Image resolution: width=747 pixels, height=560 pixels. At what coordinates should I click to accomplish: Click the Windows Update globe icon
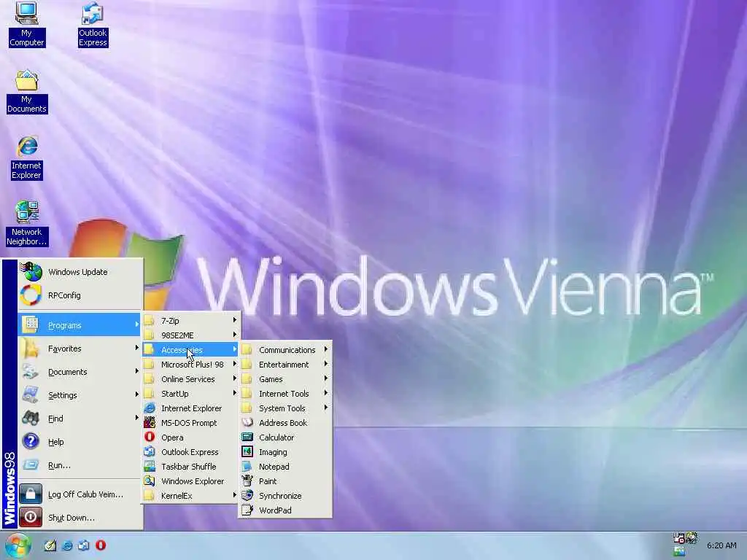31,271
